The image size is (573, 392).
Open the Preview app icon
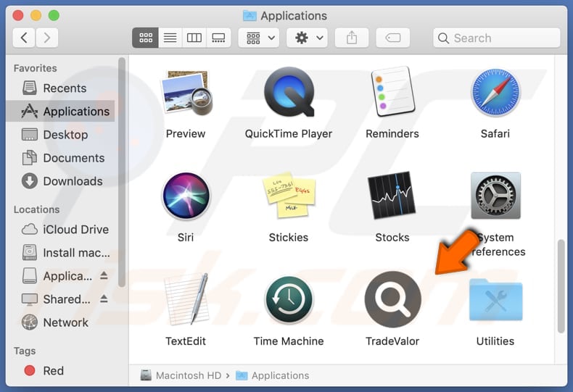click(186, 93)
